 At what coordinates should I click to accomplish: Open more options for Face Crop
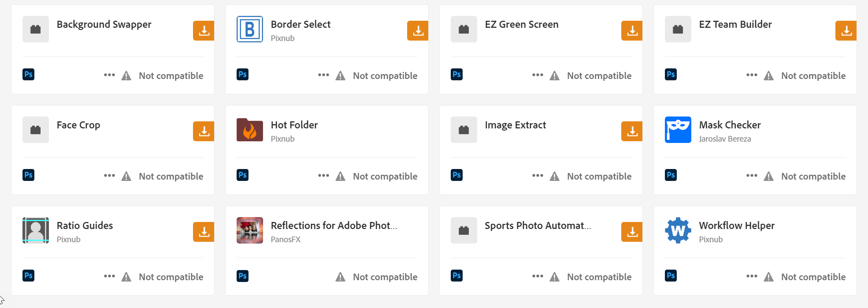(x=109, y=176)
